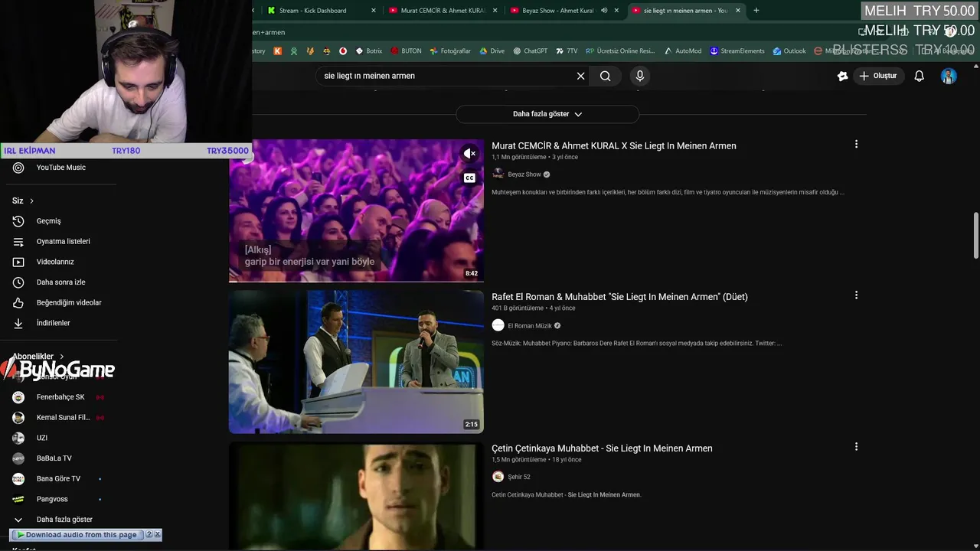The height and width of the screenshot is (551, 980).
Task: Open a new browser tab
Action: click(756, 11)
